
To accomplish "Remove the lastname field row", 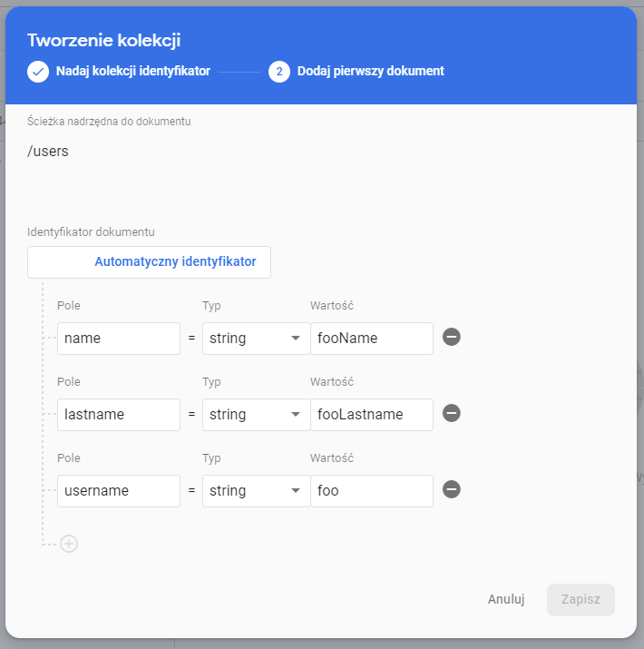I will coord(452,414).
